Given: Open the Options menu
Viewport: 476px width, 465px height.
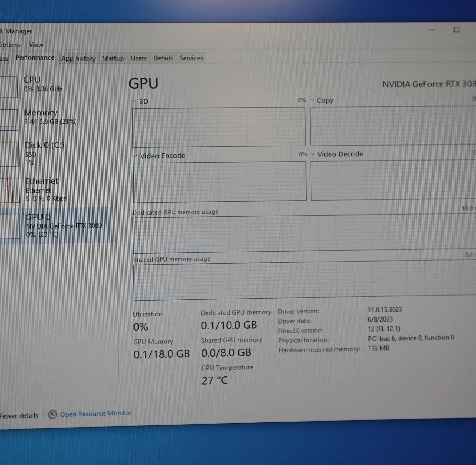Looking at the screenshot, I should pos(10,45).
